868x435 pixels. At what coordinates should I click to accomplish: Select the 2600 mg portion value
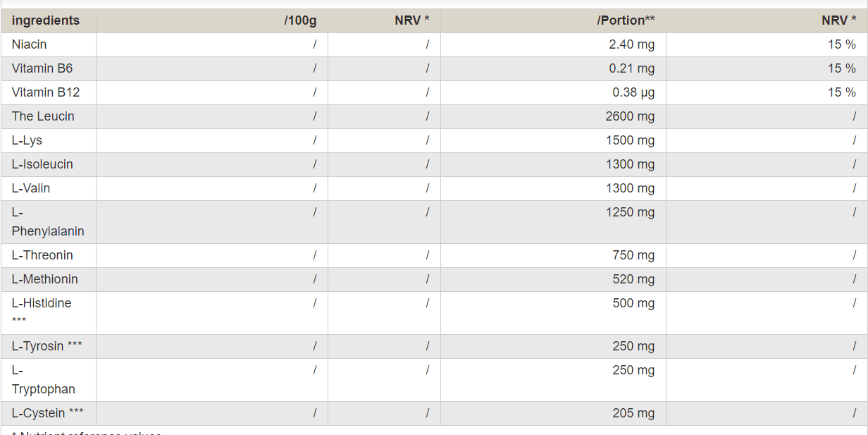pyautogui.click(x=630, y=116)
